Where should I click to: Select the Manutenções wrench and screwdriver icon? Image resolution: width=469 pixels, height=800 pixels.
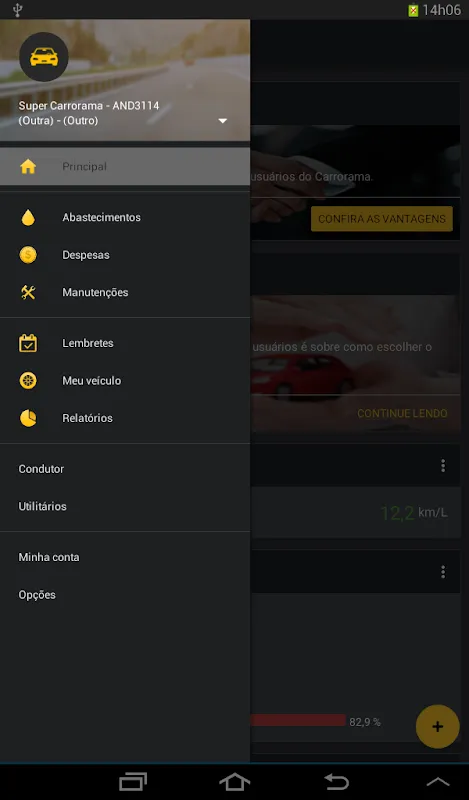[x=28, y=292]
